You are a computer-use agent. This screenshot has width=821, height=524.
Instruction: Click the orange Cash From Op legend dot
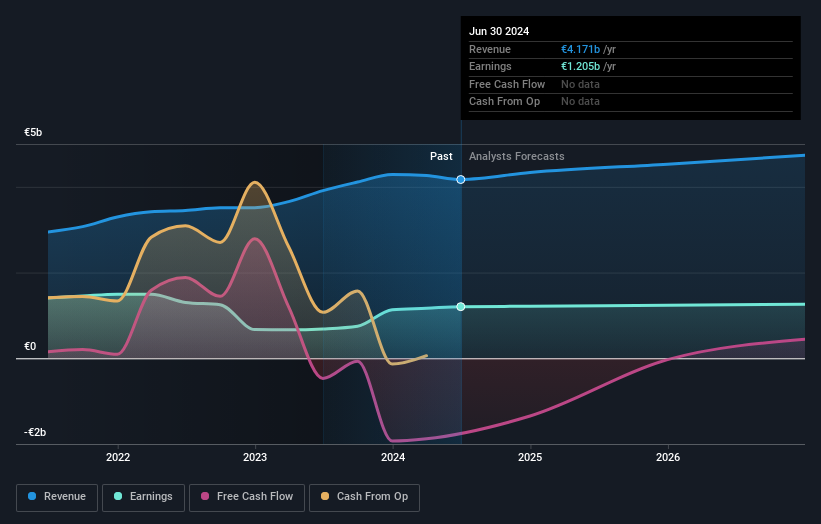coord(325,496)
